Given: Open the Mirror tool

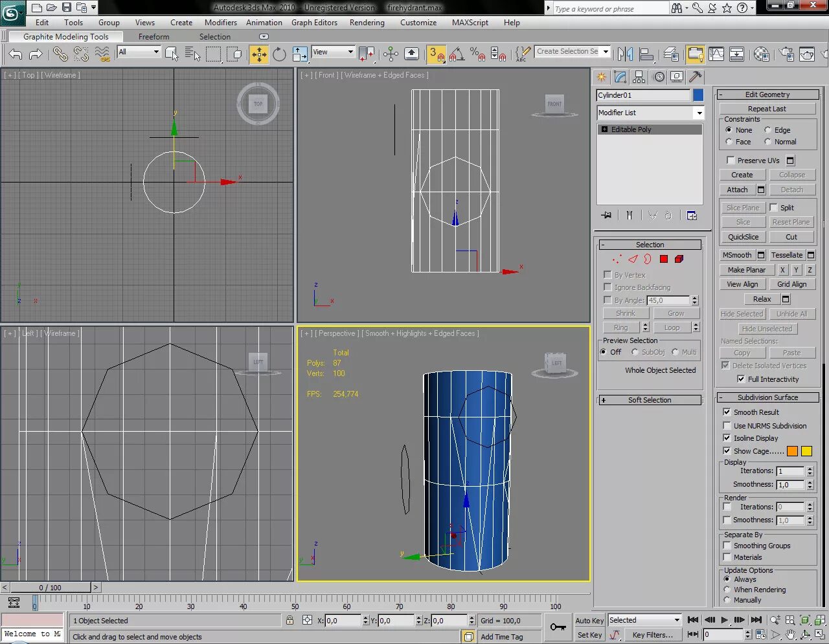Looking at the screenshot, I should [624, 54].
